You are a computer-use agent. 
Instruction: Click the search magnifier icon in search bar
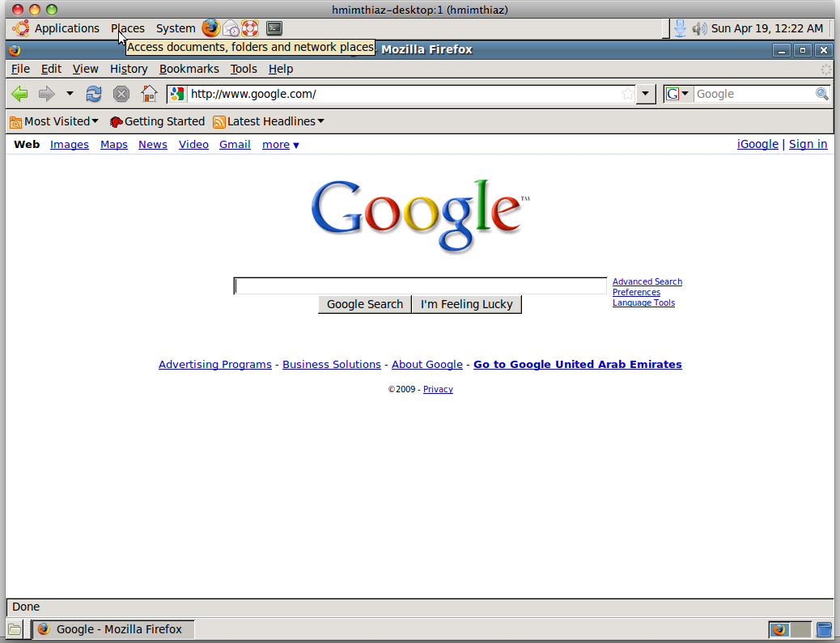821,95
